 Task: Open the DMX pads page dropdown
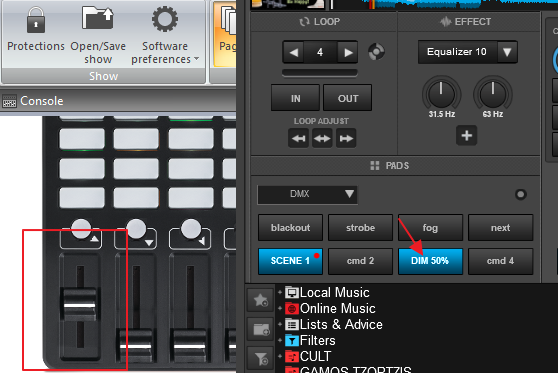[307, 194]
